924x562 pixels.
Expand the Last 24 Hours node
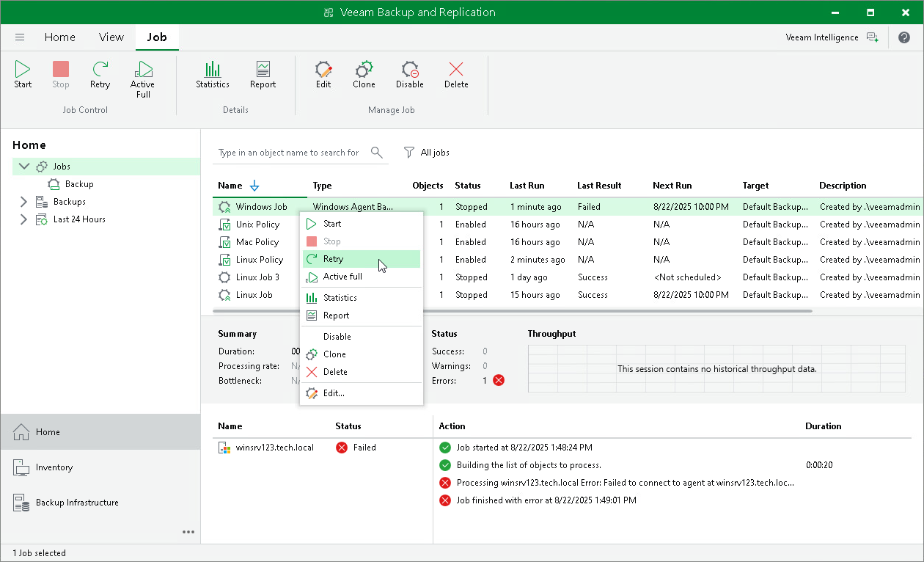click(x=23, y=219)
